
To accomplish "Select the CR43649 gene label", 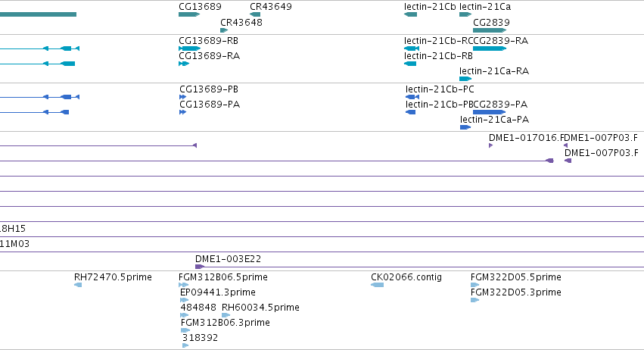I will pos(271,7).
